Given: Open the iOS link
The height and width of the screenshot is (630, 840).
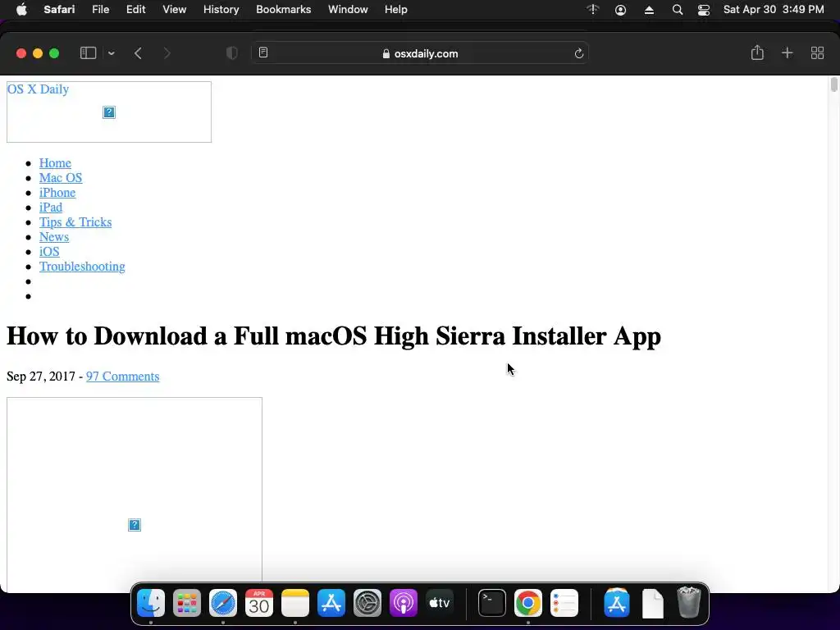Looking at the screenshot, I should tap(49, 251).
